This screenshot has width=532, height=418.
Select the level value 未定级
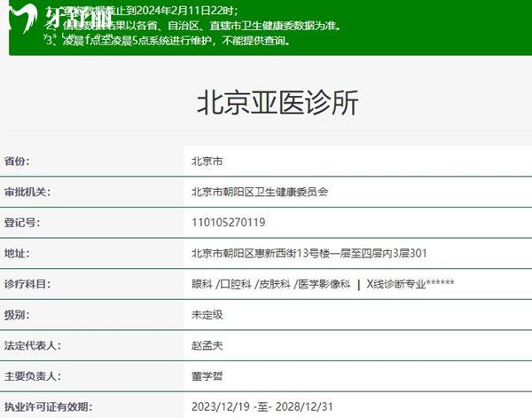[x=207, y=315]
